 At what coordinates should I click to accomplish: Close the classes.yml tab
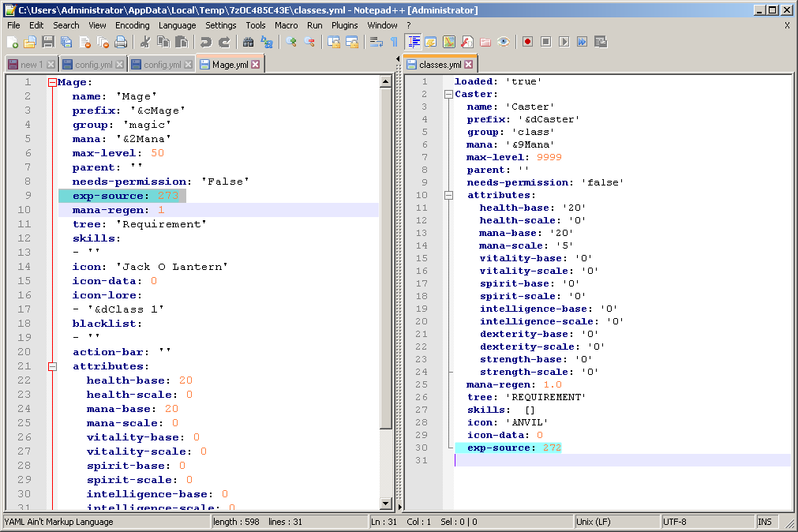coord(468,65)
